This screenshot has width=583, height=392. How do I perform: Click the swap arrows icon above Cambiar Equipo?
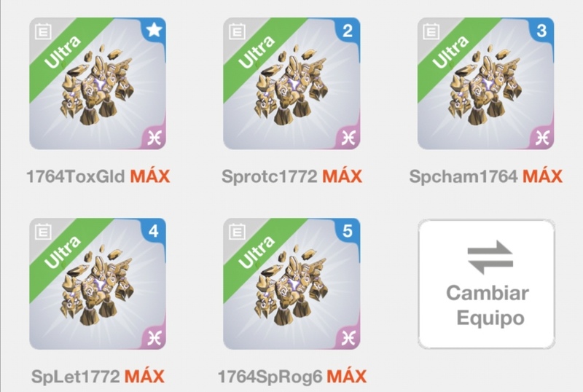[490, 257]
